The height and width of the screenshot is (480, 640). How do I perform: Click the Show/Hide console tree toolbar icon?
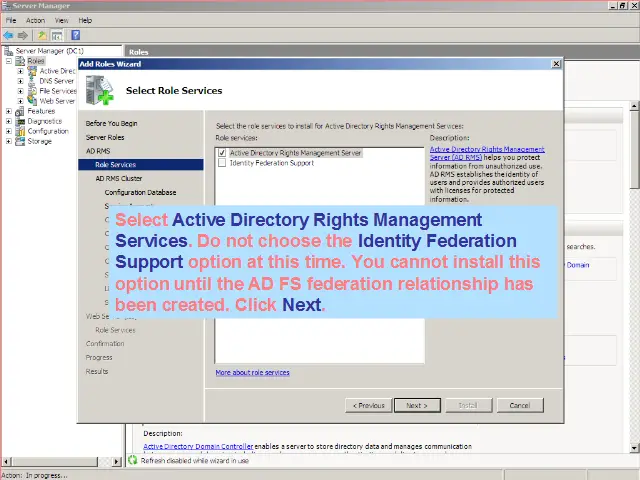[57, 36]
